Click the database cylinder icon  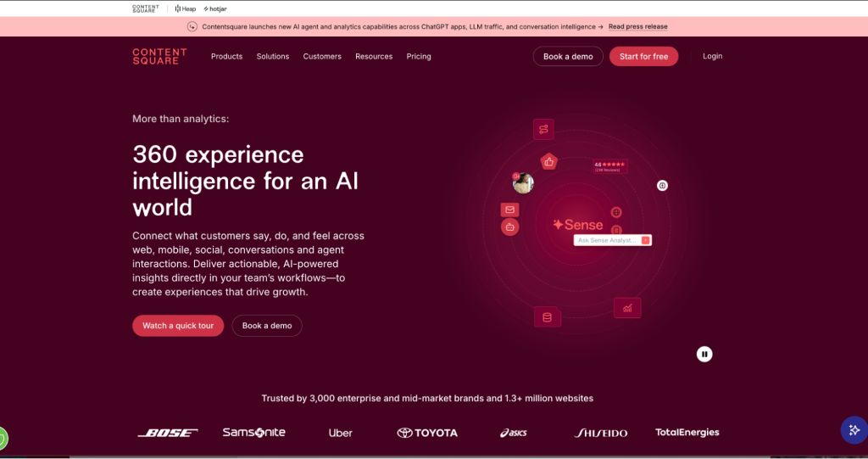547,317
